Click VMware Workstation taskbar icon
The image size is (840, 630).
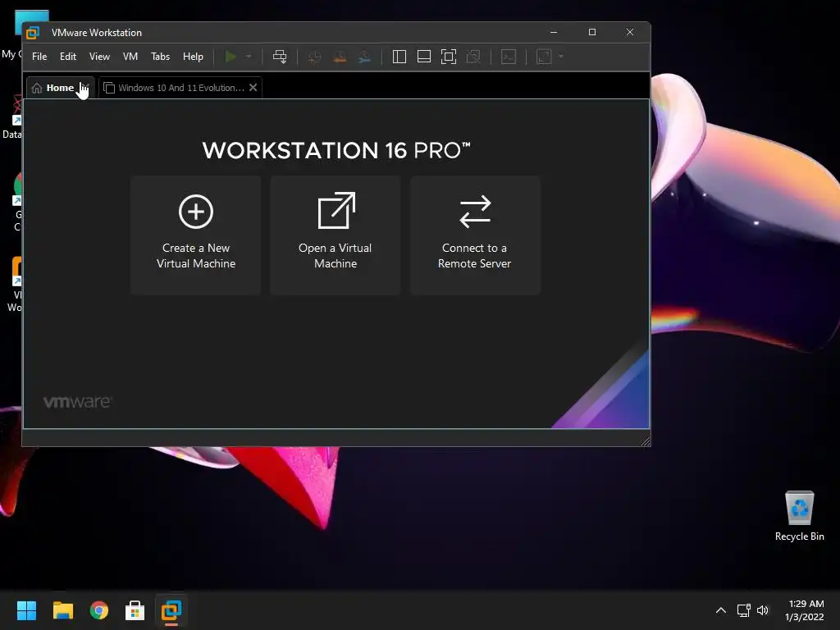coord(171,610)
